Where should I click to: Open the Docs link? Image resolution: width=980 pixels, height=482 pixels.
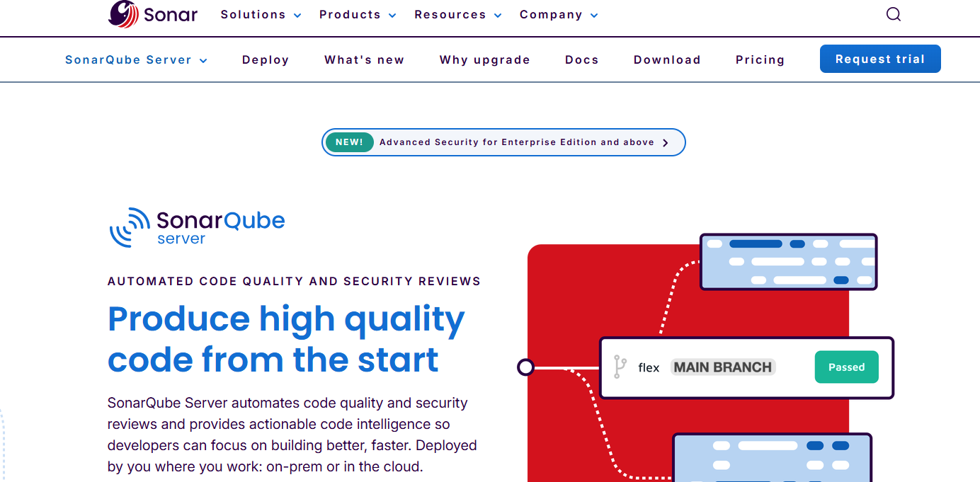tap(581, 60)
